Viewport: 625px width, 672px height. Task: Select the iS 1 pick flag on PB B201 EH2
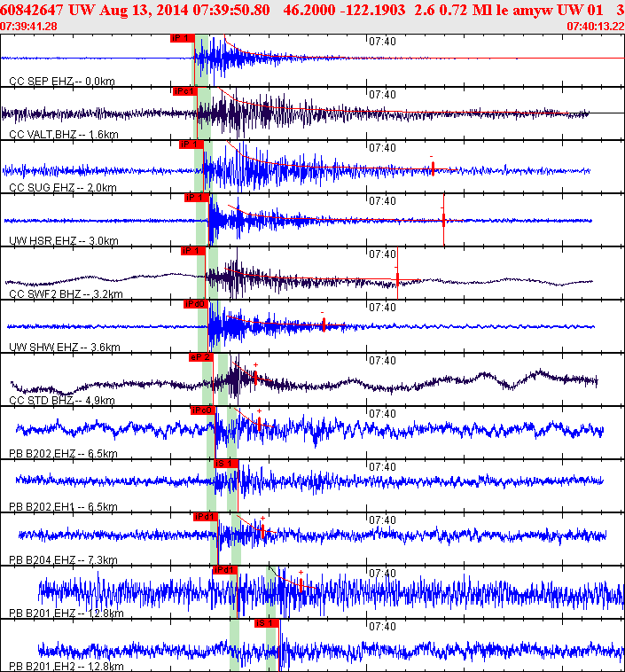267,622
